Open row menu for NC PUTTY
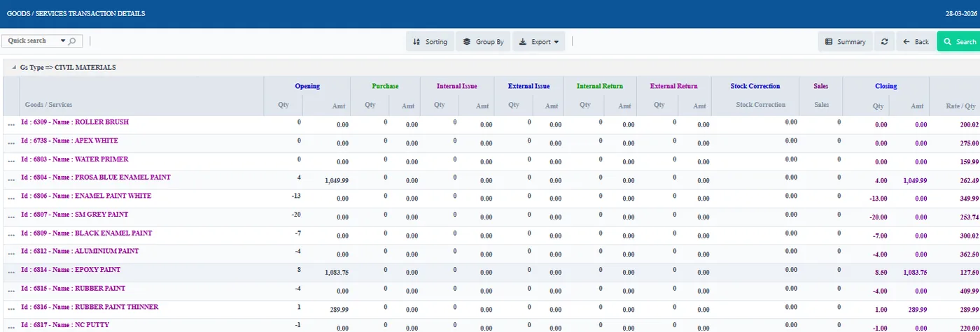980x332 pixels. click(x=10, y=327)
